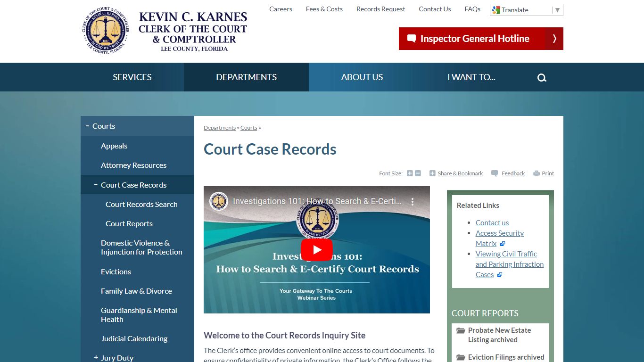The width and height of the screenshot is (644, 362).
Task: Open the FAQs link
Action: (x=472, y=9)
